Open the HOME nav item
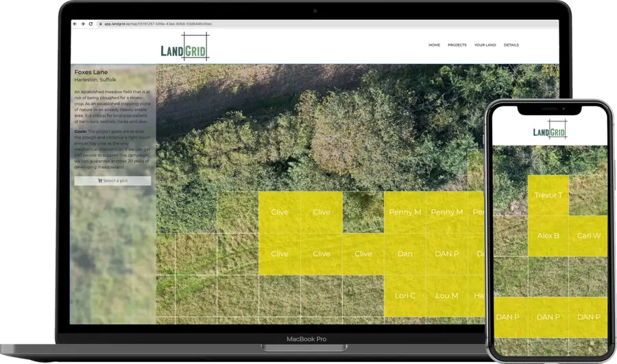Image resolution: width=617 pixels, height=364 pixels. pos(435,45)
